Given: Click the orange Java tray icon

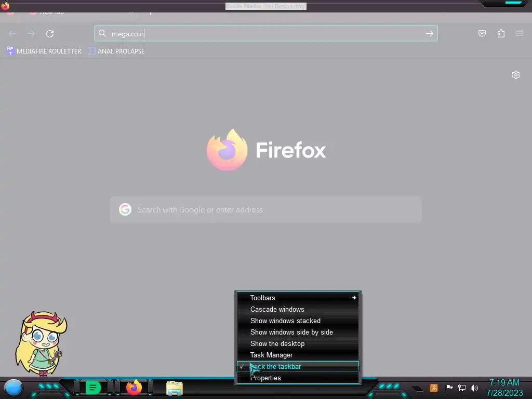Looking at the screenshot, I should (434, 388).
